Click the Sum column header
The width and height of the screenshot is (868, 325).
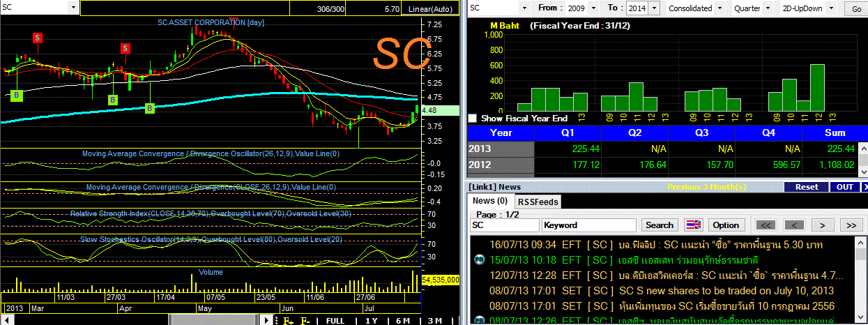(x=835, y=133)
